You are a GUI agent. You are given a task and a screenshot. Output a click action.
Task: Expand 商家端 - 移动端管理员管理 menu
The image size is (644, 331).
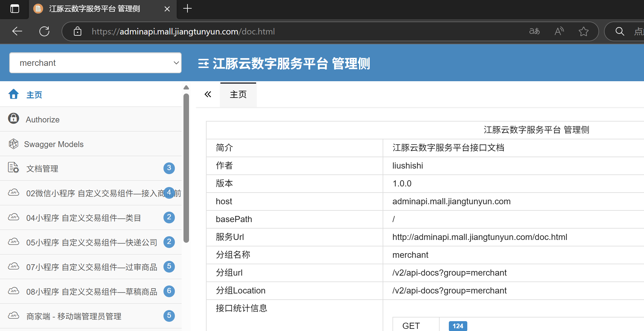click(74, 316)
